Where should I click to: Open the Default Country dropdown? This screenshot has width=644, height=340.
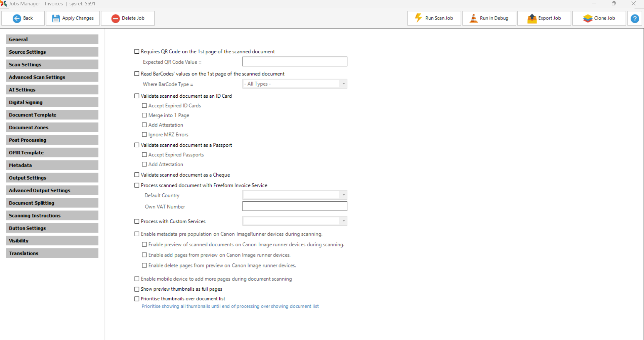point(295,195)
